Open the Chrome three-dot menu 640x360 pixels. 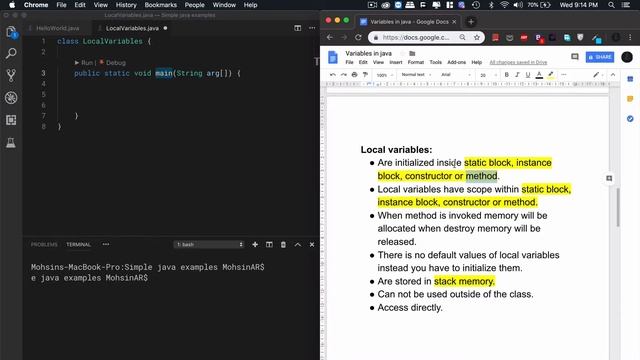point(630,37)
